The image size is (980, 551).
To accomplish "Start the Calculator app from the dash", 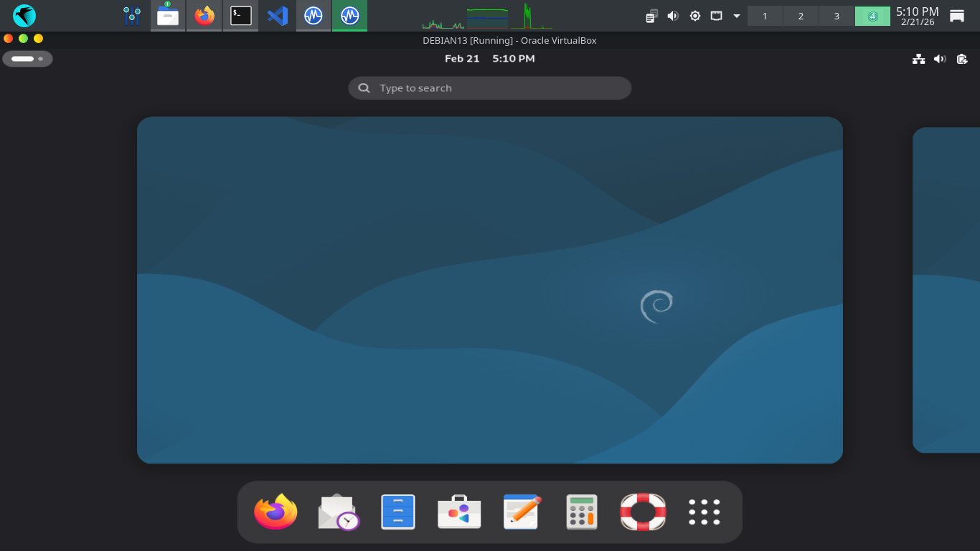I will tap(582, 512).
